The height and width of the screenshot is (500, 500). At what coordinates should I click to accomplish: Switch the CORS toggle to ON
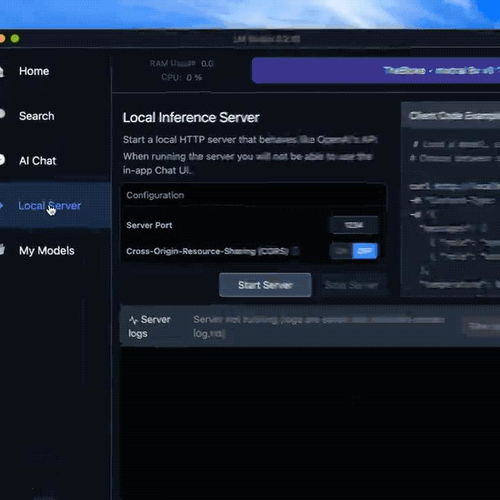click(341, 251)
